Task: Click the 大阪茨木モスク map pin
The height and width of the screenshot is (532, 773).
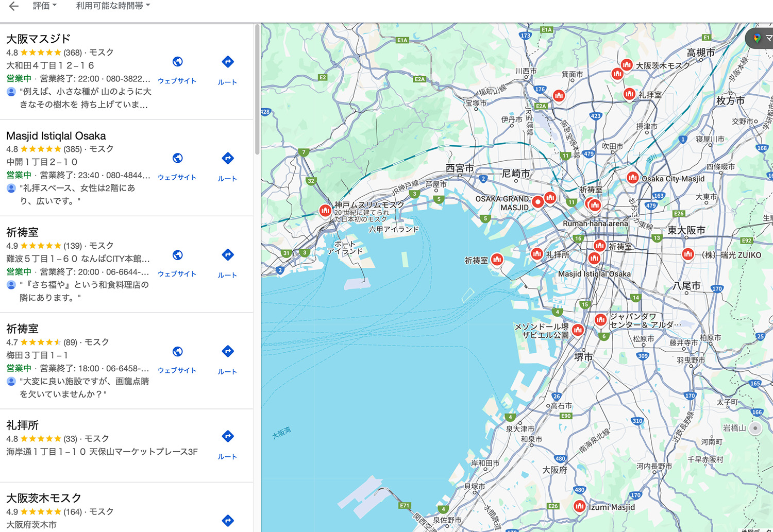Action: point(627,65)
